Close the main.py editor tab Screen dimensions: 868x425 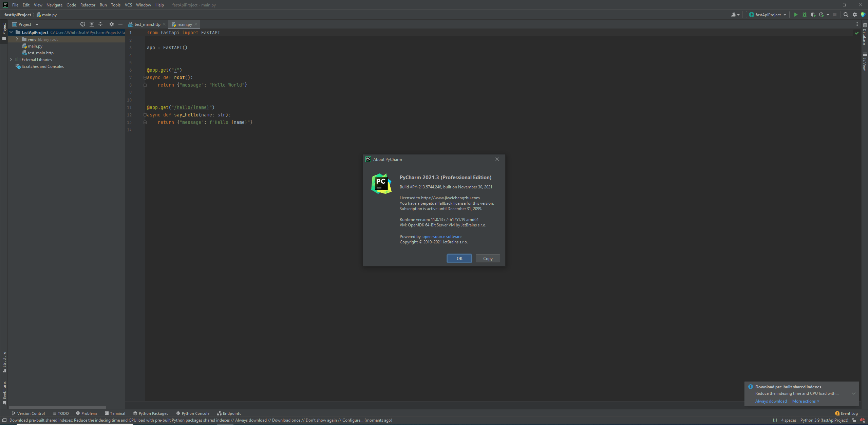pyautogui.click(x=196, y=24)
